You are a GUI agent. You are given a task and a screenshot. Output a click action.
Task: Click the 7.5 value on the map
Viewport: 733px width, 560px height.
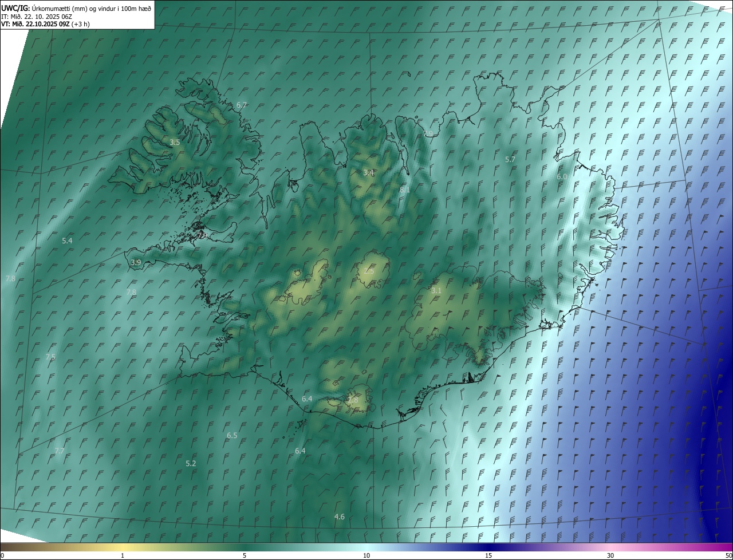tap(50, 357)
